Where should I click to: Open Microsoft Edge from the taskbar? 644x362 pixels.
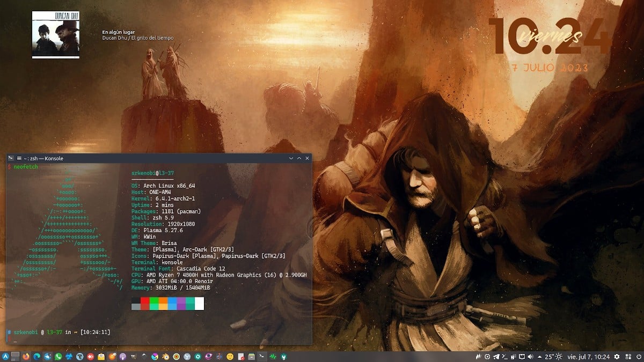[x=36, y=357]
